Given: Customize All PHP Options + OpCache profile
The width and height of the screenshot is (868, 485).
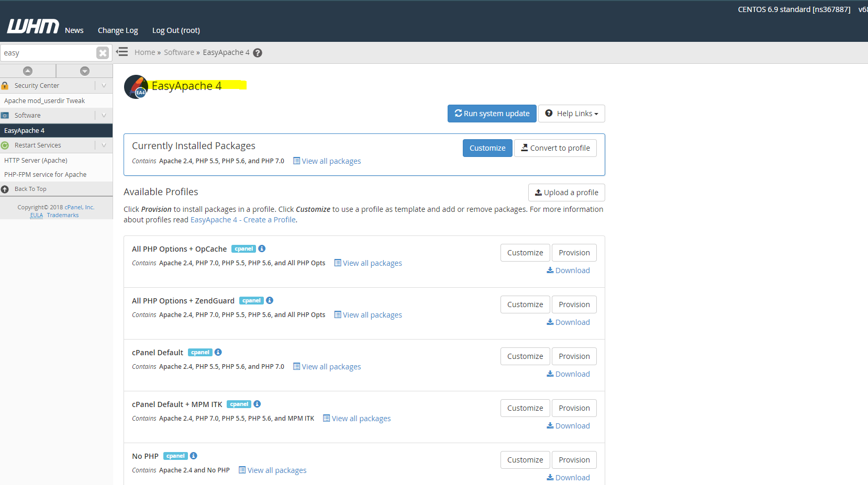Looking at the screenshot, I should pos(525,253).
